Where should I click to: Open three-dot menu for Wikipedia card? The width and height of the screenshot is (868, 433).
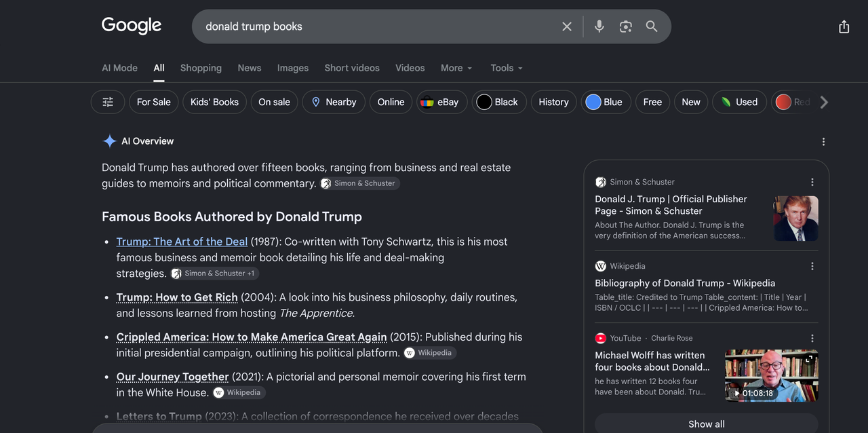click(x=812, y=266)
